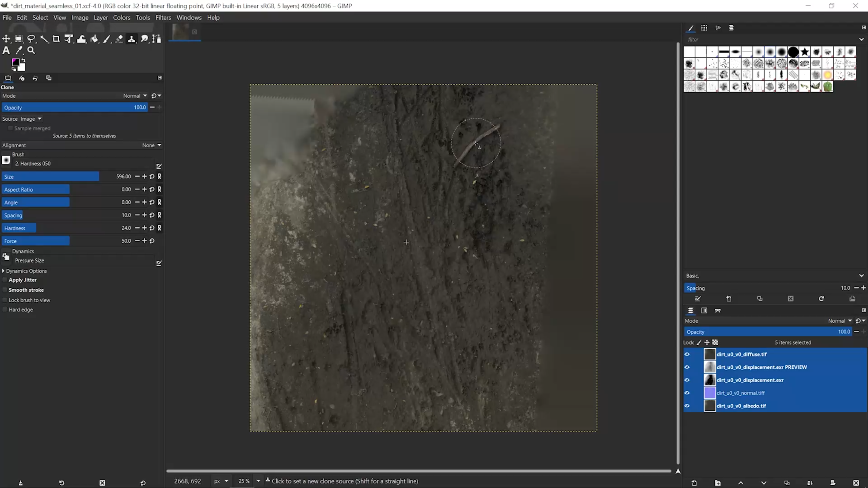Hide the dirt_u0_v0_diffuse.tif layer
This screenshot has width=868, height=488.
click(x=687, y=354)
